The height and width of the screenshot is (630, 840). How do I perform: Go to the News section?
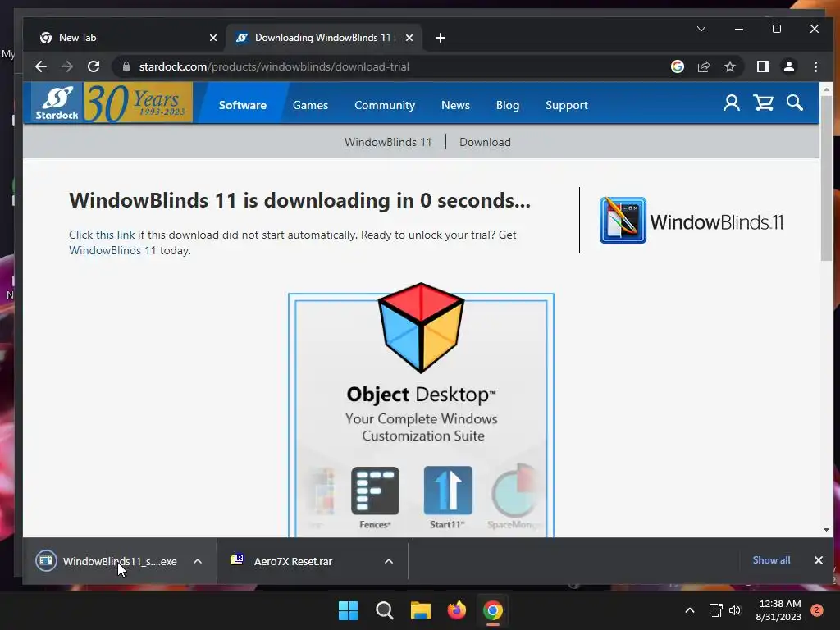pyautogui.click(x=455, y=105)
